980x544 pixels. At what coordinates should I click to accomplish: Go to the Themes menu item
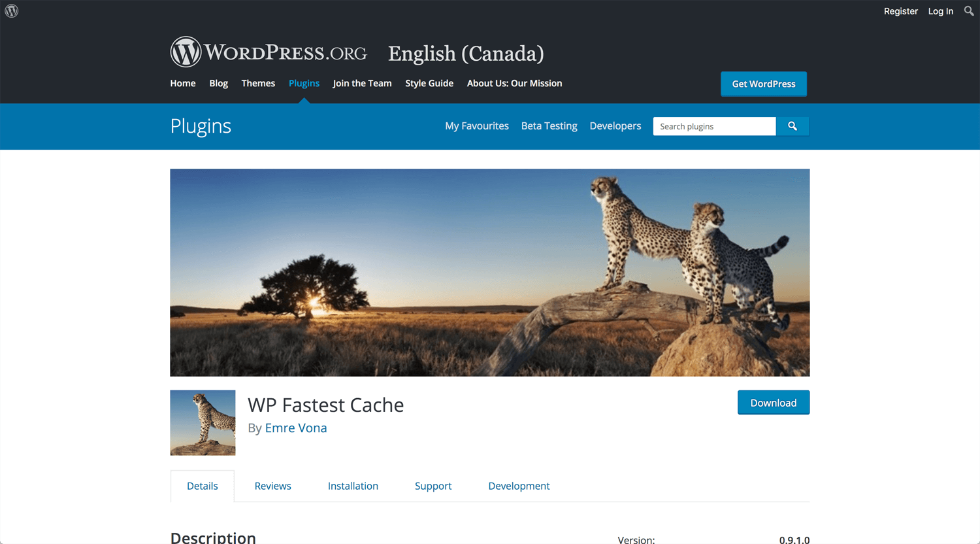click(x=258, y=83)
